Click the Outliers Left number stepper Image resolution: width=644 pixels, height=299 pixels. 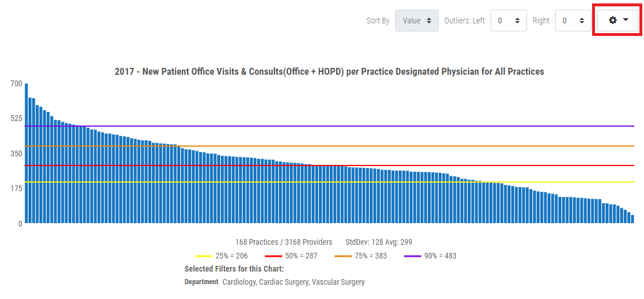pos(508,21)
